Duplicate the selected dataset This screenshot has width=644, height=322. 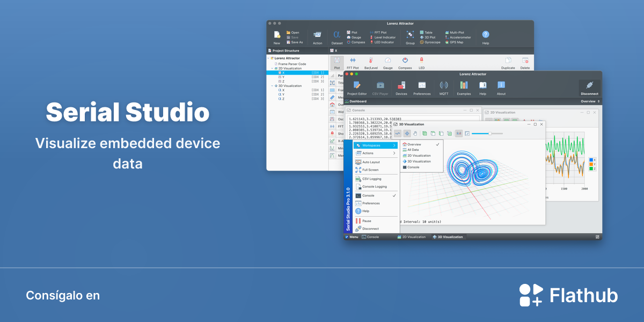click(508, 63)
